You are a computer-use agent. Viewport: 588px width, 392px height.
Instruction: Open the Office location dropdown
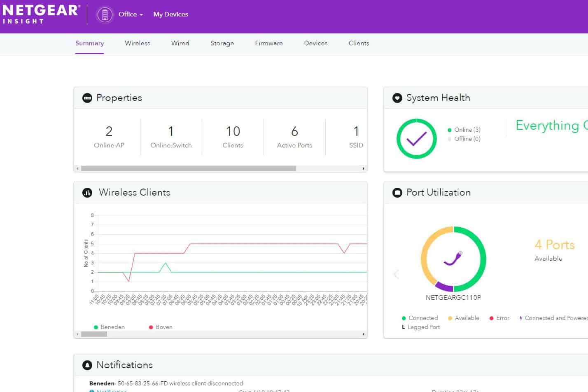point(131,14)
